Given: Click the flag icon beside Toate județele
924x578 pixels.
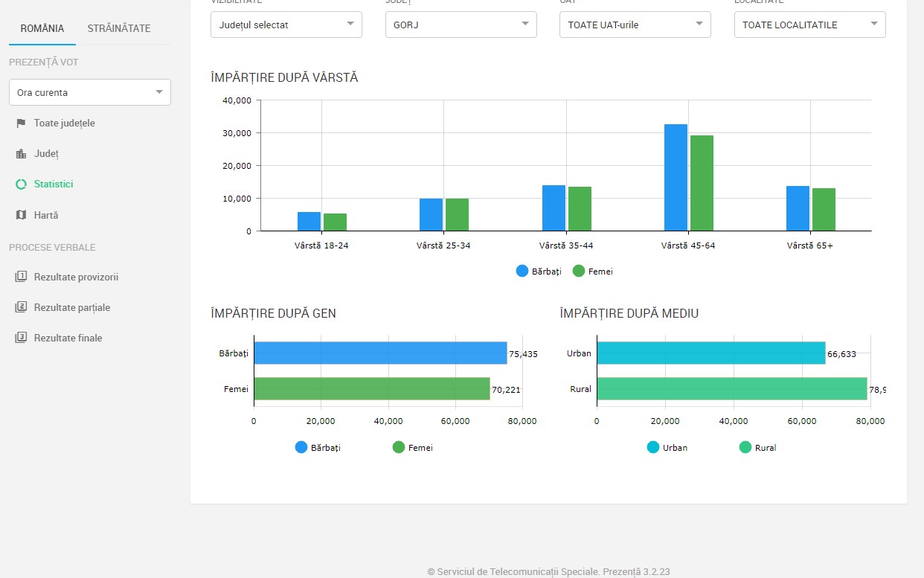Looking at the screenshot, I should (21, 123).
